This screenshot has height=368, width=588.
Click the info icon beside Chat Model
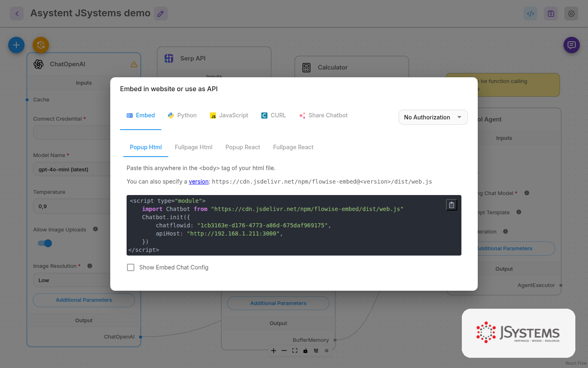tap(527, 193)
